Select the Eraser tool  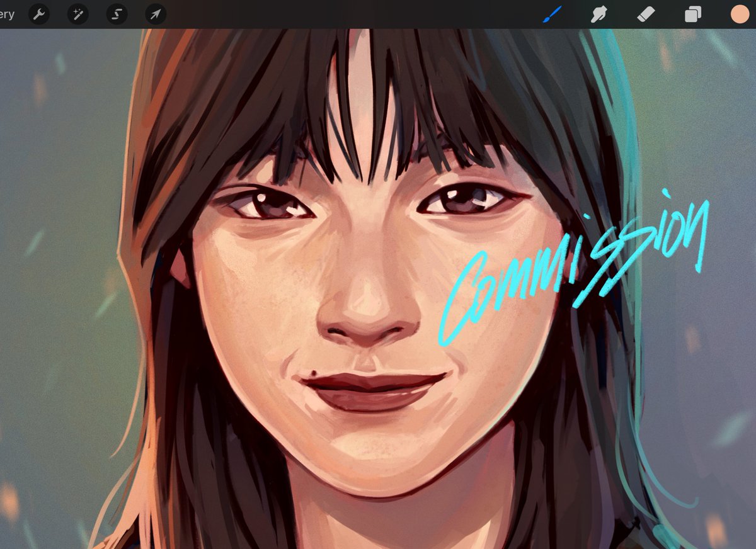coord(646,14)
